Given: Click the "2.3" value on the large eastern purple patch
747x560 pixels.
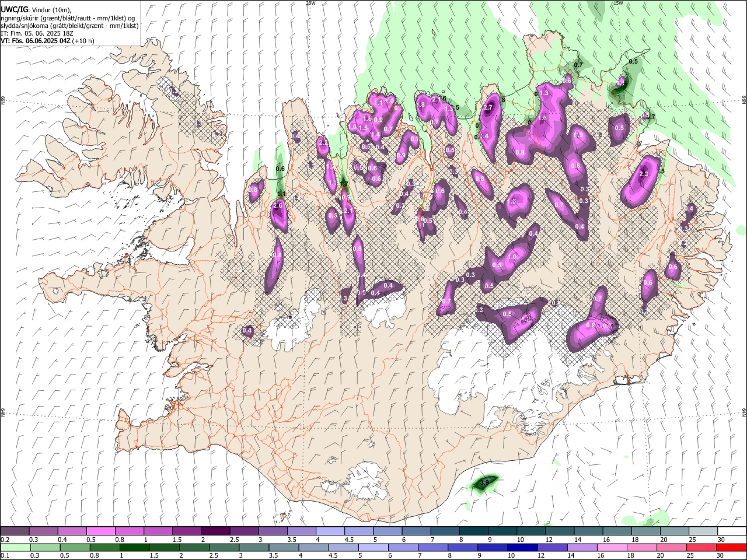Looking at the screenshot, I should (644, 174).
